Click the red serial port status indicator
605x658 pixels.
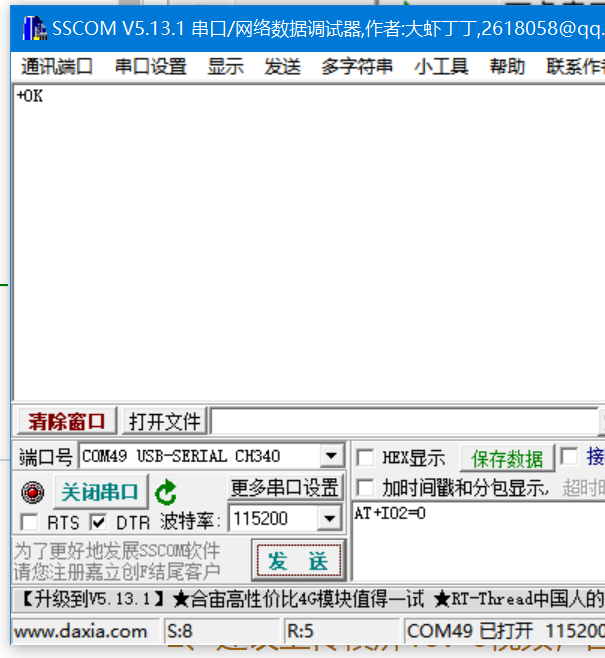tap(33, 493)
